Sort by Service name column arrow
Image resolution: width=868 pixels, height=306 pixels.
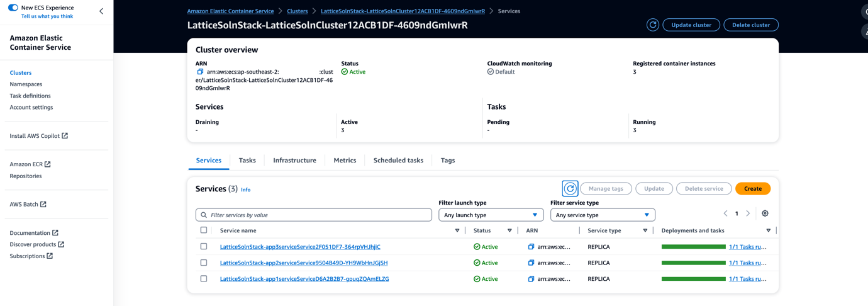click(457, 231)
